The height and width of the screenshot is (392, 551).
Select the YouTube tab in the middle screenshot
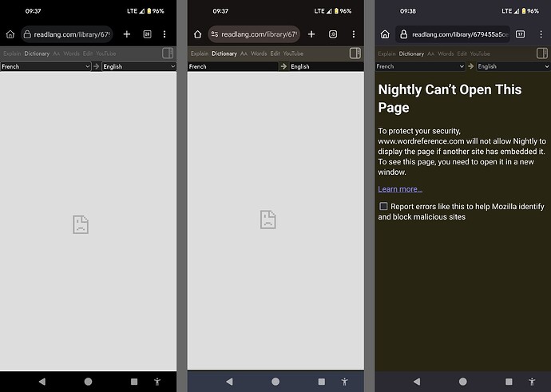coord(293,53)
